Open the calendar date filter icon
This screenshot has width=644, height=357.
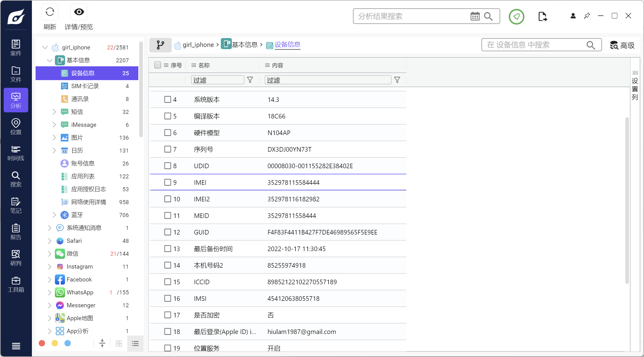(475, 16)
